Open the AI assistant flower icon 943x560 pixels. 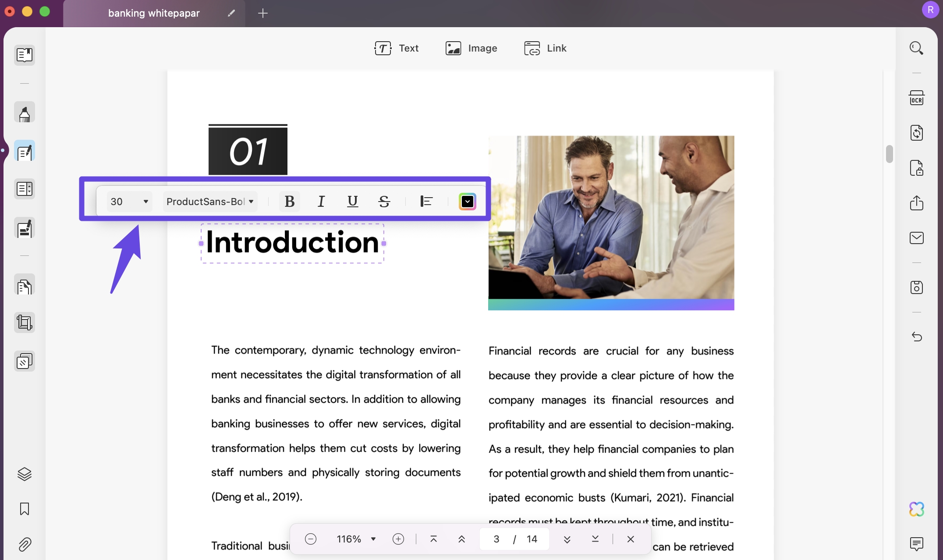[x=916, y=509]
